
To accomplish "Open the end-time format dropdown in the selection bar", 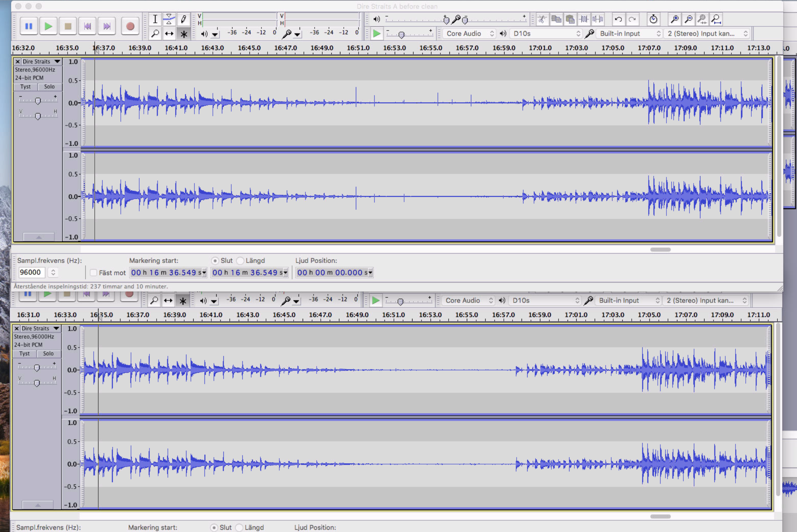I will (285, 272).
